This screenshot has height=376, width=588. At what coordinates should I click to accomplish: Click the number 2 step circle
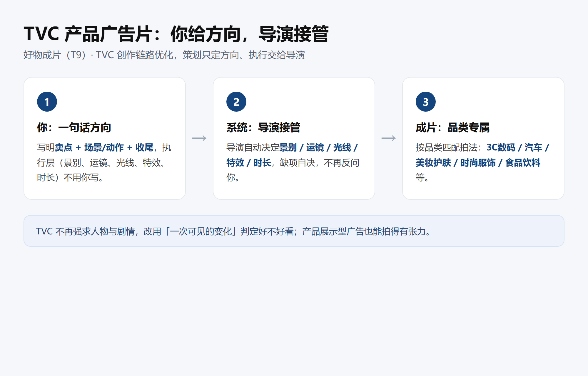click(x=236, y=102)
